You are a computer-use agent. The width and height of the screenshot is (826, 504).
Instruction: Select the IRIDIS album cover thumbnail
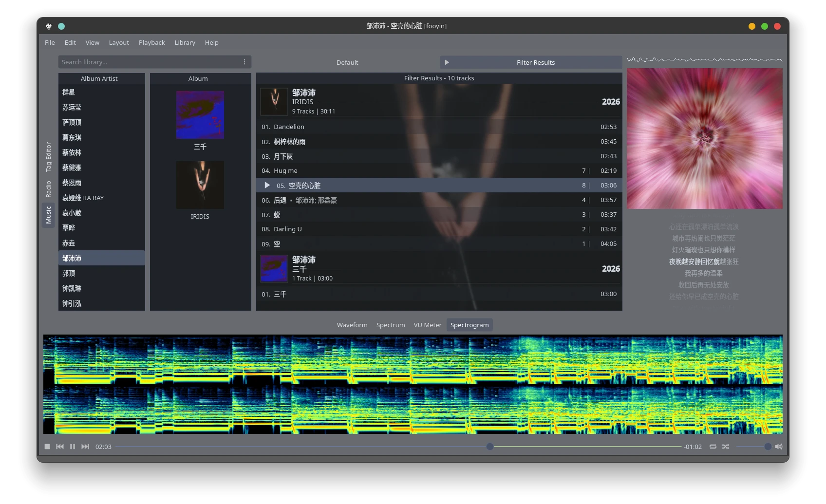tap(200, 185)
